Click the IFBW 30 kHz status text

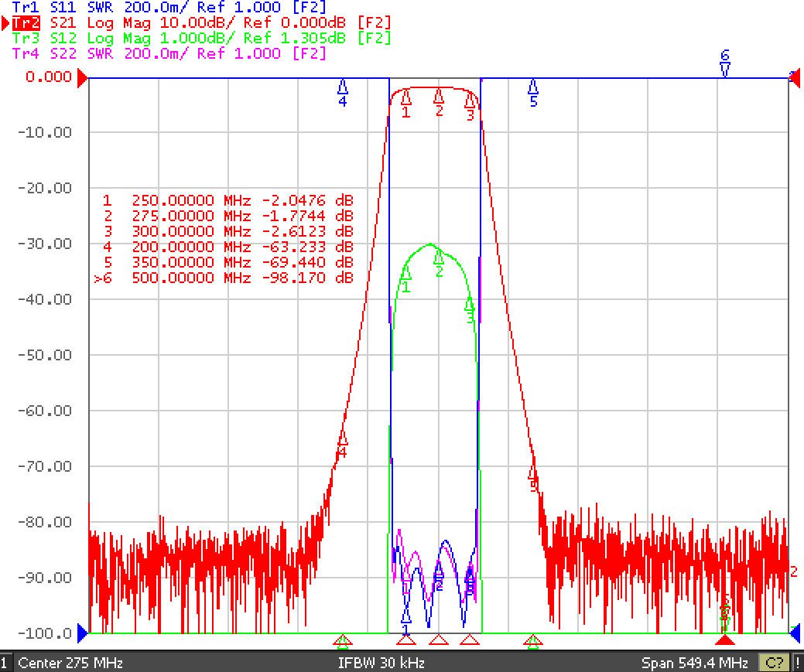click(381, 663)
